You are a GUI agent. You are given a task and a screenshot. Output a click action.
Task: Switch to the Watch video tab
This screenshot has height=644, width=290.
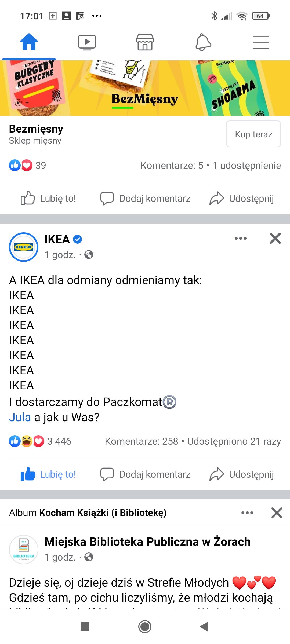[x=87, y=42]
